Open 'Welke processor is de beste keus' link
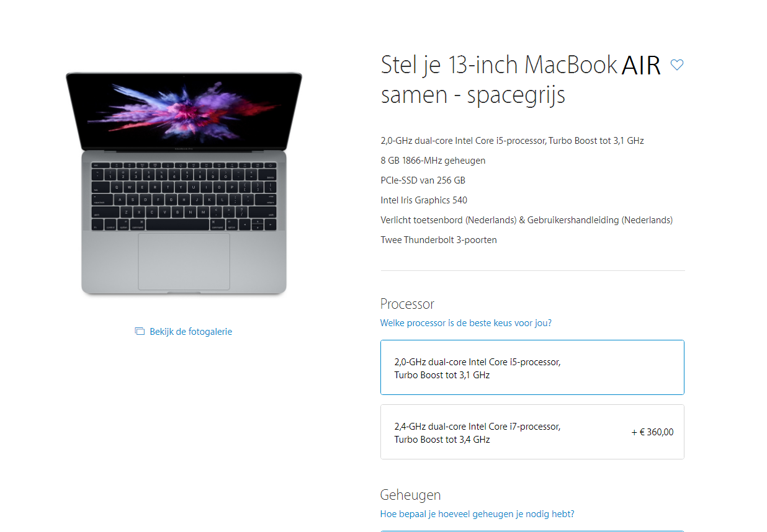Viewport: 767px width, 532px height. click(x=466, y=323)
